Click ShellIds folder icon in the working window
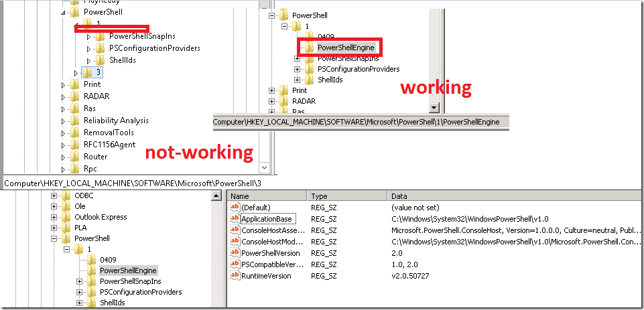 coord(310,79)
